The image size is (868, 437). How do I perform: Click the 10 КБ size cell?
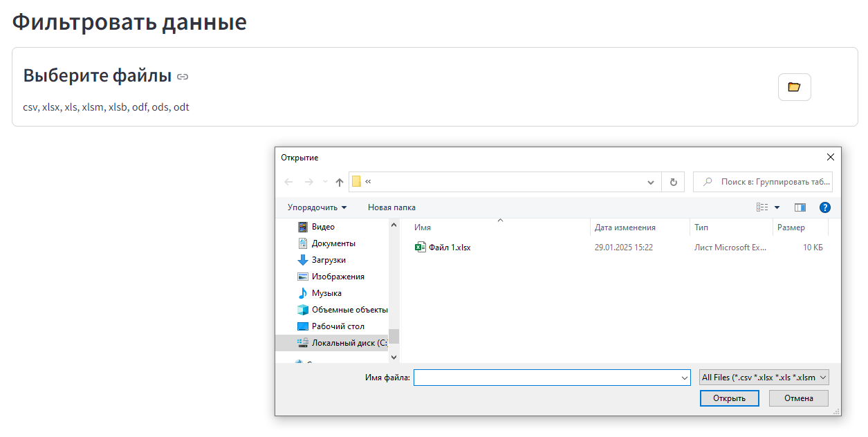[x=813, y=247]
